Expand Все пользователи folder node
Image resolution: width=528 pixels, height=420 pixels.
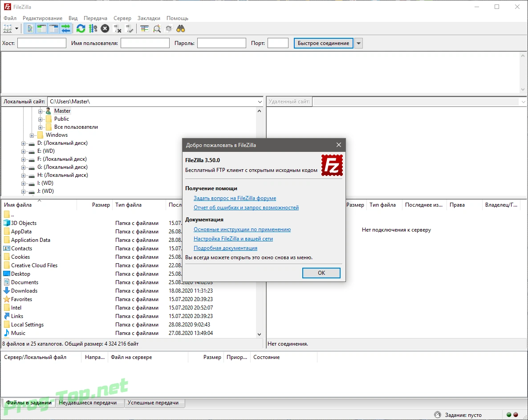pos(40,127)
